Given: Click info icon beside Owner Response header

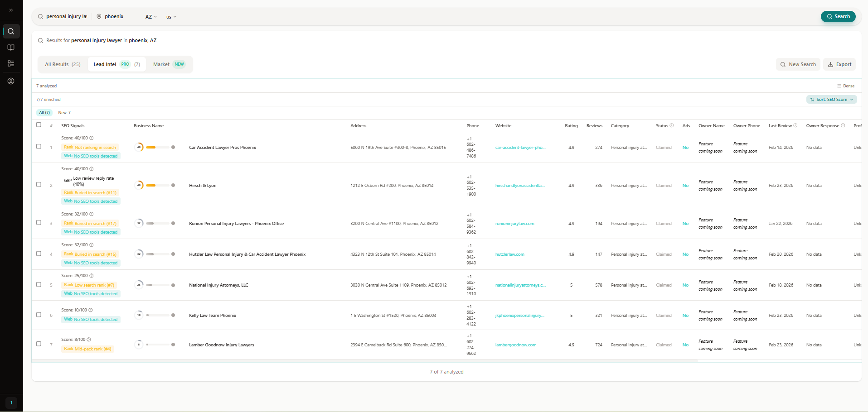Looking at the screenshot, I should click(843, 125).
